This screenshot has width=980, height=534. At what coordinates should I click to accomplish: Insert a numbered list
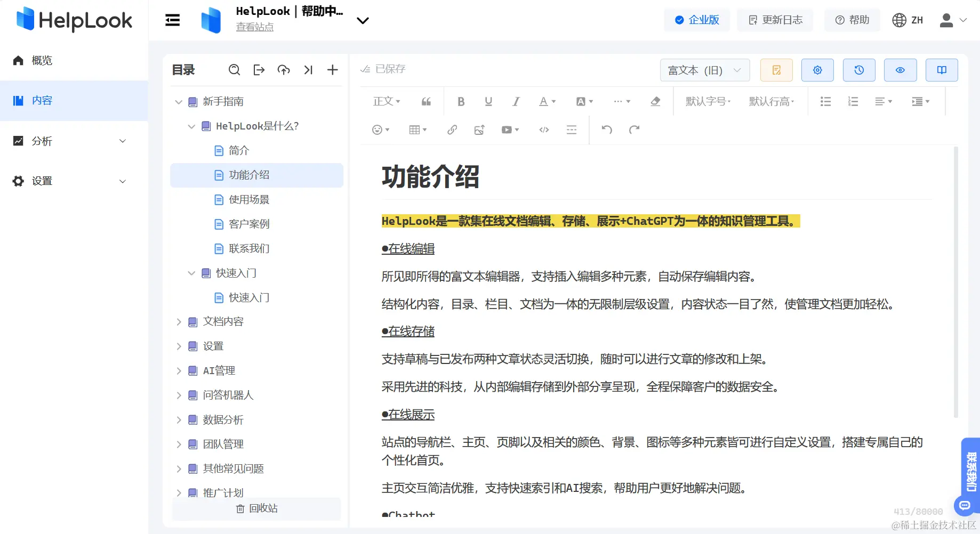(x=853, y=101)
